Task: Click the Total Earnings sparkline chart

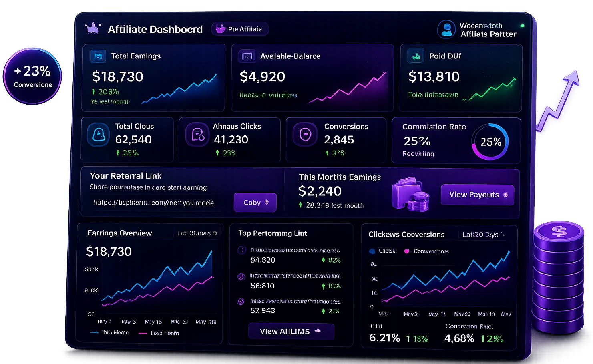Action: (x=179, y=89)
